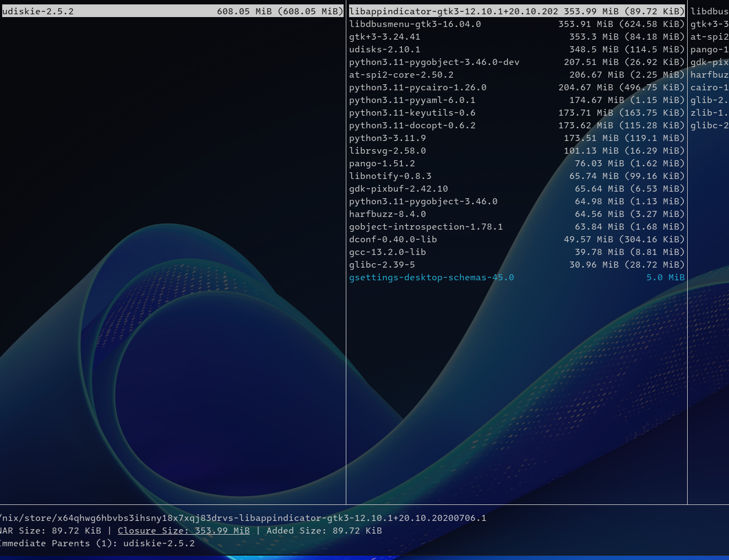Click the python3.11-pyyaml-6.0.1 entry

click(x=412, y=100)
